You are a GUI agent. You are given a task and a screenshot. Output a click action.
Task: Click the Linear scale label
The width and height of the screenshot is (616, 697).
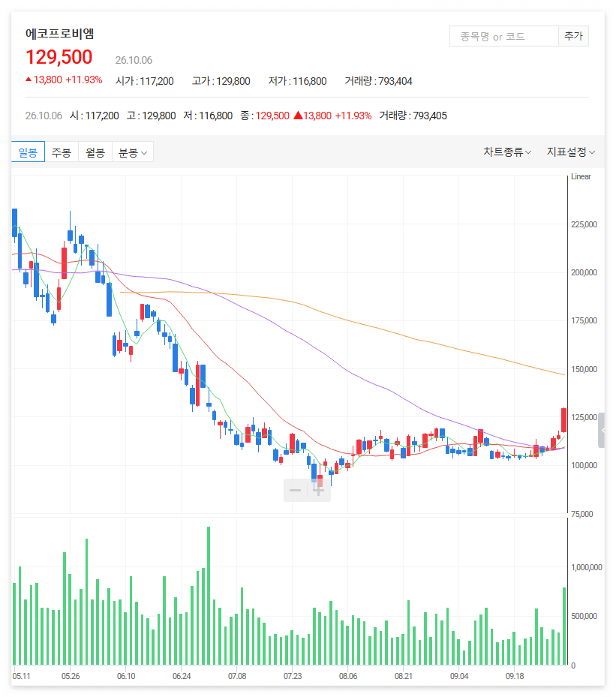coord(581,176)
